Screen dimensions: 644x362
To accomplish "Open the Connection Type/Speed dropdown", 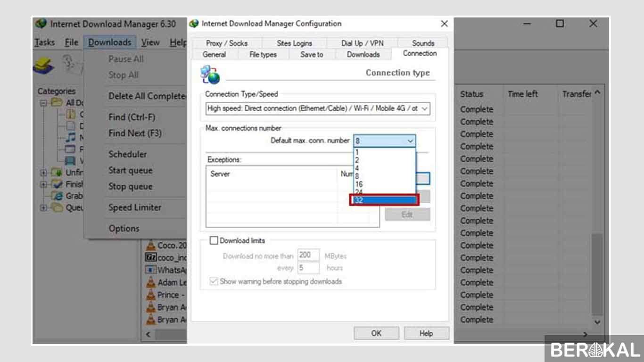I will [318, 108].
